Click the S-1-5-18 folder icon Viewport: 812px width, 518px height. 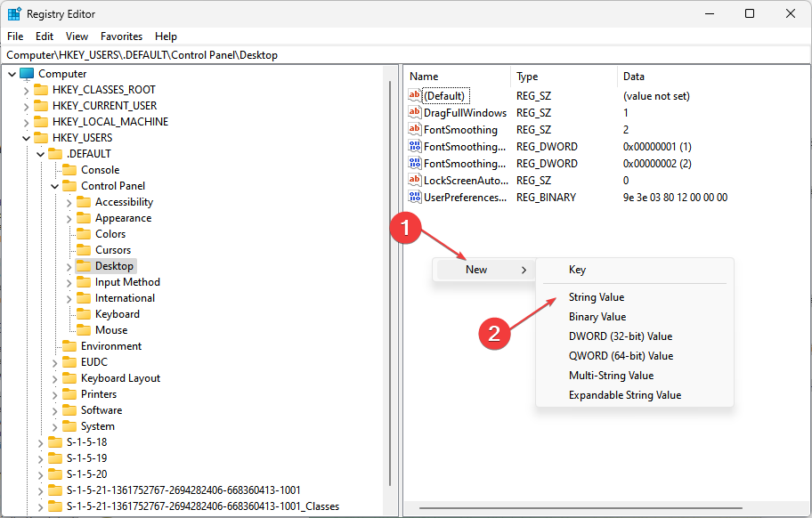click(55, 443)
